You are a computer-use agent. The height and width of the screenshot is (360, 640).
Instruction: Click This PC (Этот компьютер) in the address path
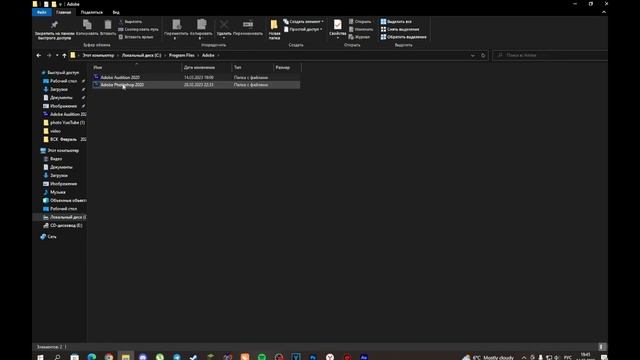[98, 56]
